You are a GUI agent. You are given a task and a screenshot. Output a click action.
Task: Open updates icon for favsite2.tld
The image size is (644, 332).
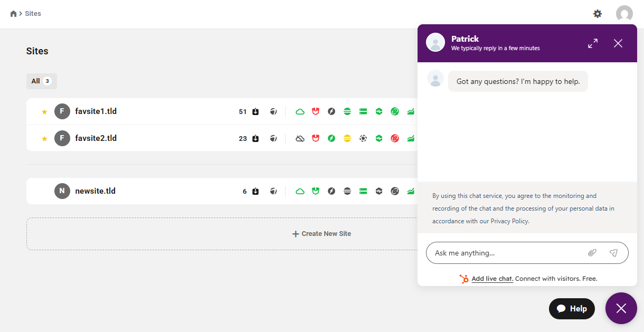pyautogui.click(x=255, y=138)
